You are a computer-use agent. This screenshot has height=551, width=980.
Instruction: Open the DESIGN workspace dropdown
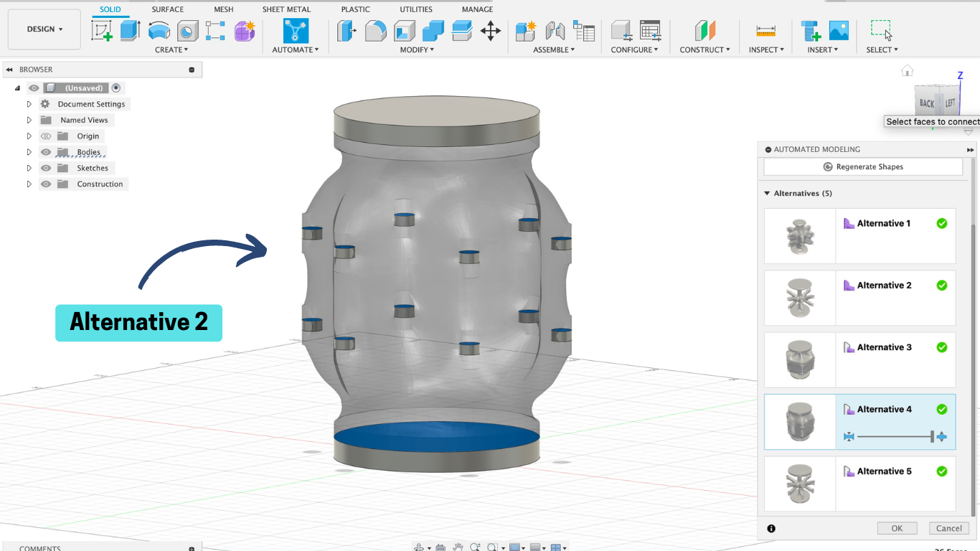44,29
